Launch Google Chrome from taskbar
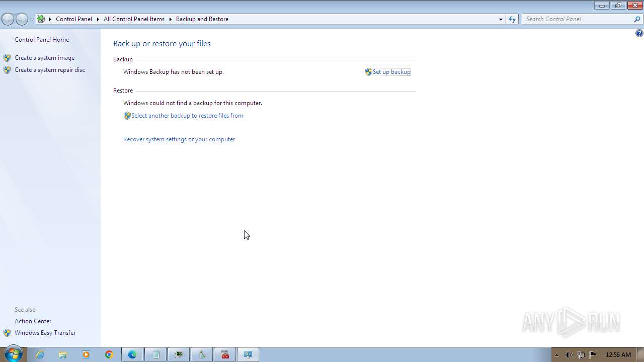 109,354
